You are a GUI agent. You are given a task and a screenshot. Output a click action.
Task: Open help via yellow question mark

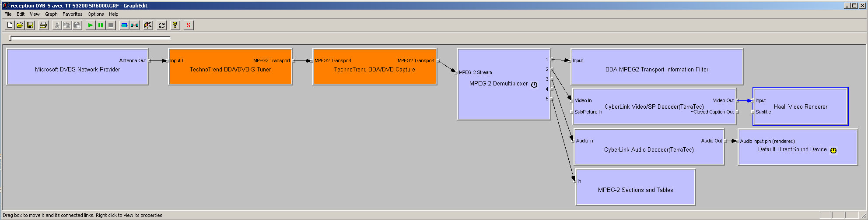click(x=175, y=25)
